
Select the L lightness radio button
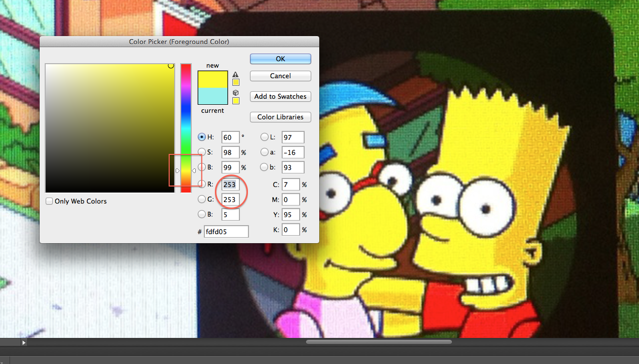[265, 137]
